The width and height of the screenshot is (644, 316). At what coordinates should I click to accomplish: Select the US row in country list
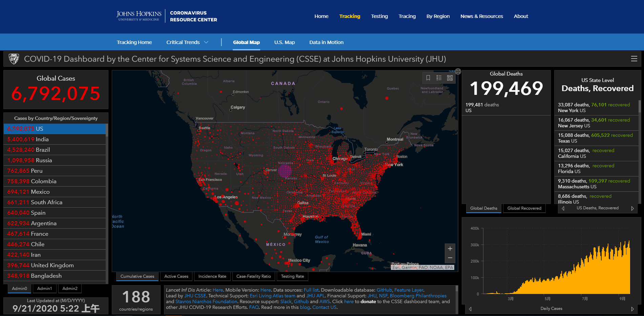[55, 129]
